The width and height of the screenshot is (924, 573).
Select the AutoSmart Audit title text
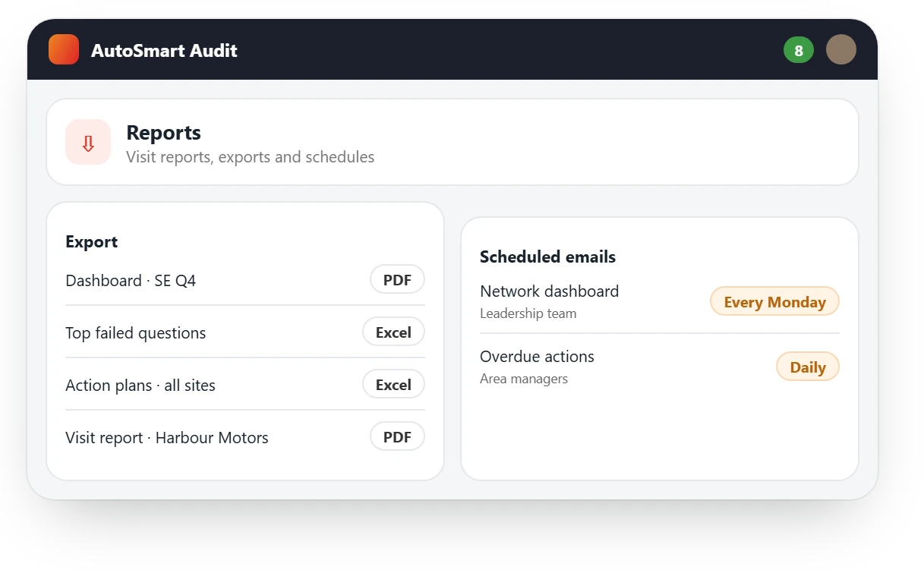[164, 51]
